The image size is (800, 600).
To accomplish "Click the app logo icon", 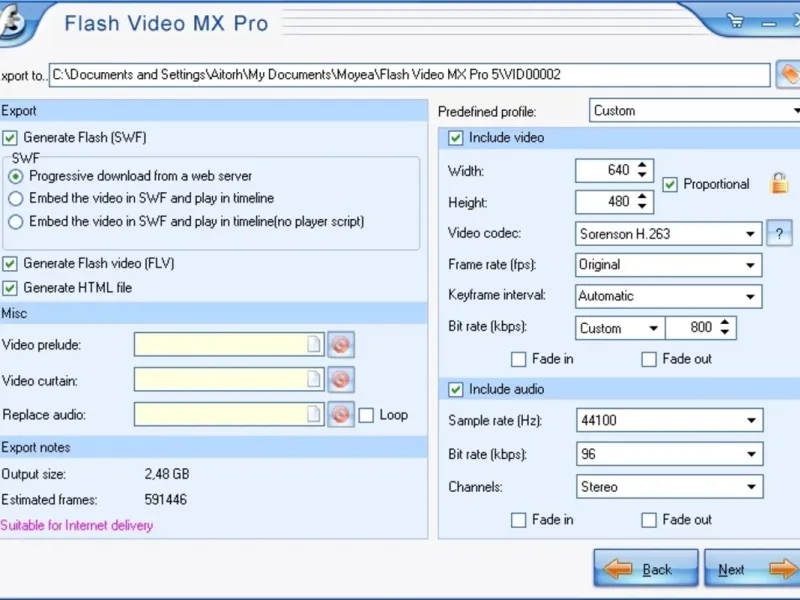I will click(11, 23).
